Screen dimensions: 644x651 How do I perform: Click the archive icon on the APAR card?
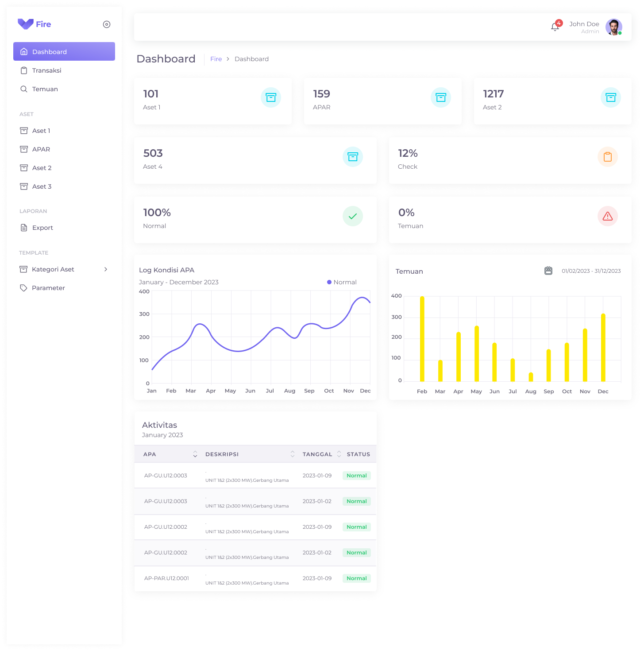pyautogui.click(x=441, y=97)
